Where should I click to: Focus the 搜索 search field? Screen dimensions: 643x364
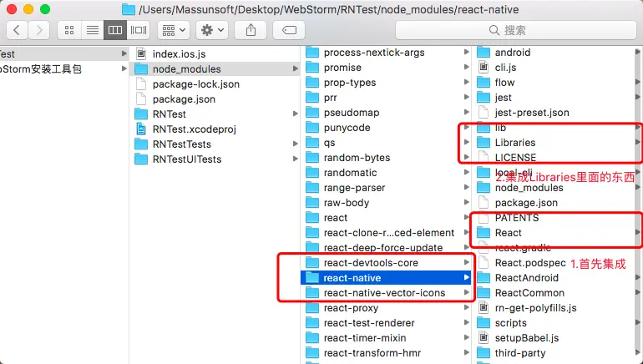tap(516, 30)
